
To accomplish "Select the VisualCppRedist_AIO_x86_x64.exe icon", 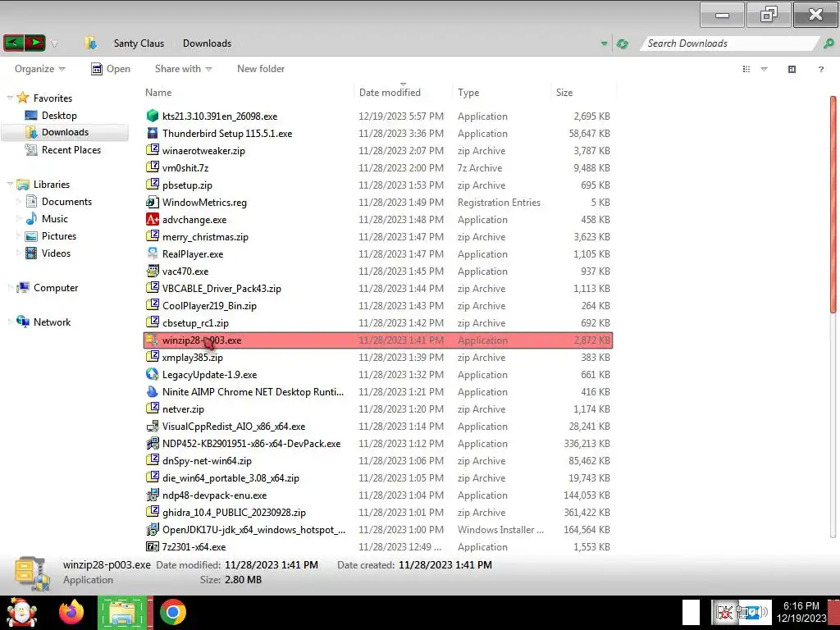I will pyautogui.click(x=153, y=426).
